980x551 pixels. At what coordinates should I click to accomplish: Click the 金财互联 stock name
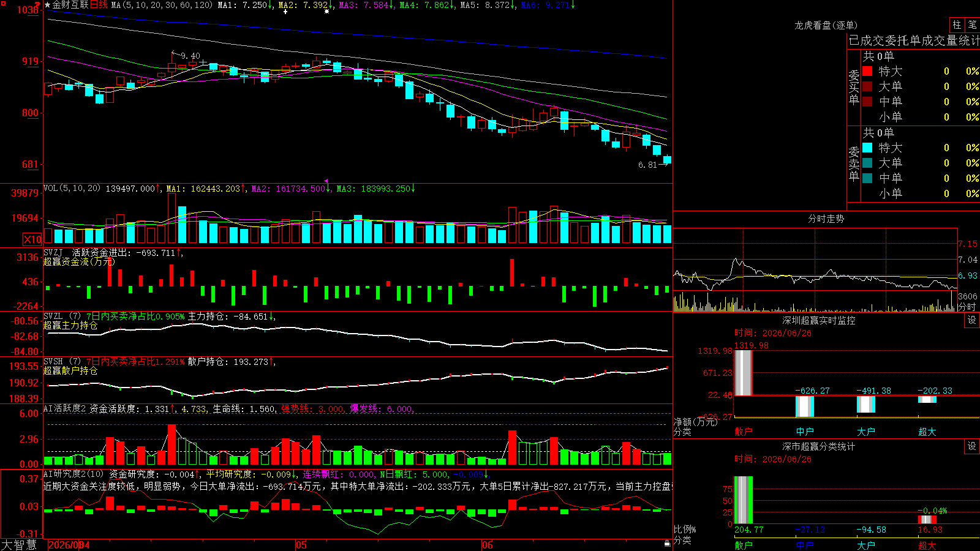[71, 5]
